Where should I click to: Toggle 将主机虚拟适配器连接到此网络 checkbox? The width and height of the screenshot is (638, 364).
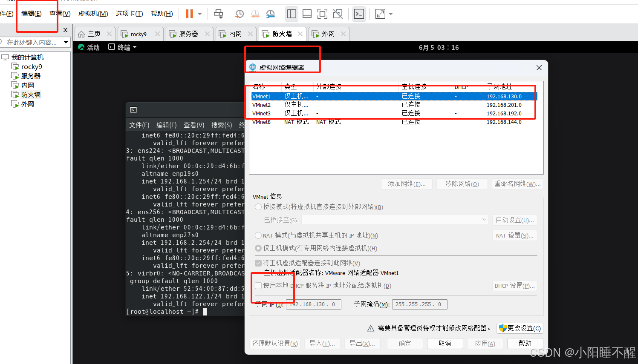pos(258,263)
